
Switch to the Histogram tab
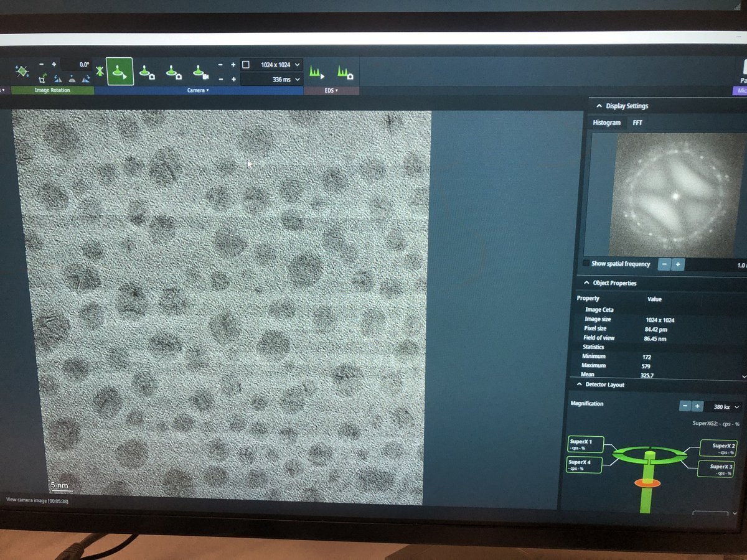pyautogui.click(x=606, y=123)
